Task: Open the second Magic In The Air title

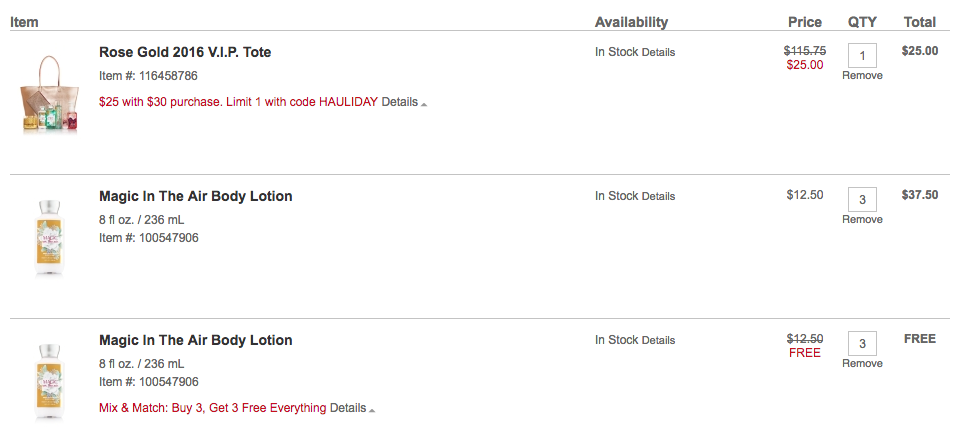Action: pyautogui.click(x=196, y=340)
